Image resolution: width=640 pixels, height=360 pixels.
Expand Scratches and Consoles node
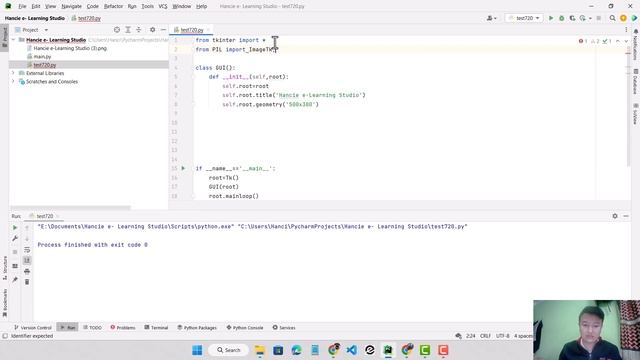(13, 82)
